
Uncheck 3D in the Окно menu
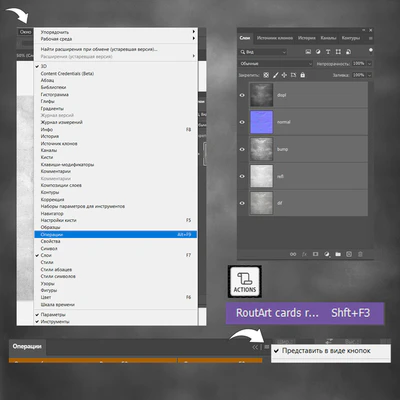pos(116,66)
